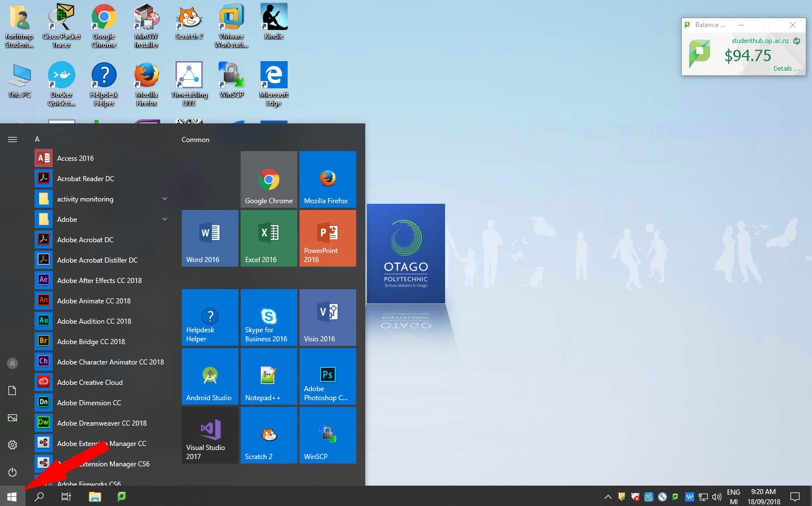Open the Action Center notifications icon
812x506 pixels.
tap(795, 497)
